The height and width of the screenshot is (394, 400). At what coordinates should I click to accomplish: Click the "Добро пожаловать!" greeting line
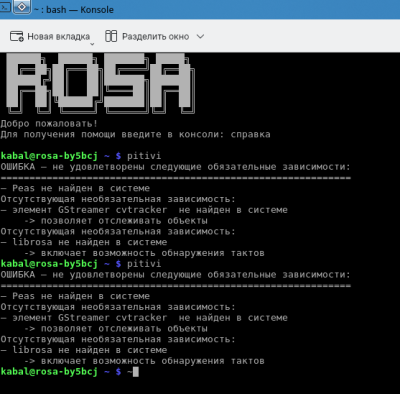pos(49,124)
